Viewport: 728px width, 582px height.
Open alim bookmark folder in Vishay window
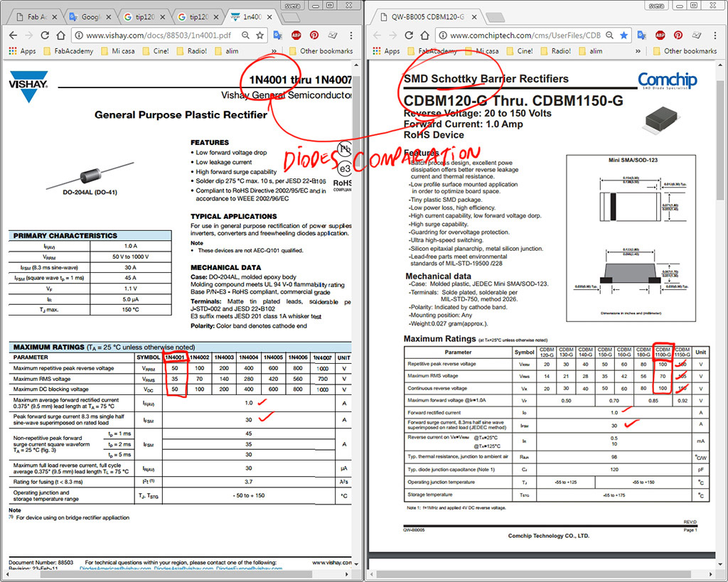(227, 51)
